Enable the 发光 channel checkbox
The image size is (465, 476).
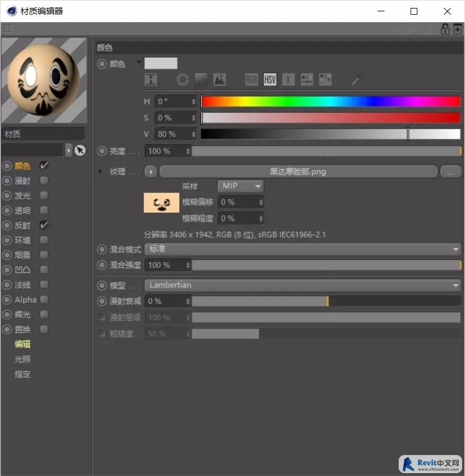click(x=44, y=195)
